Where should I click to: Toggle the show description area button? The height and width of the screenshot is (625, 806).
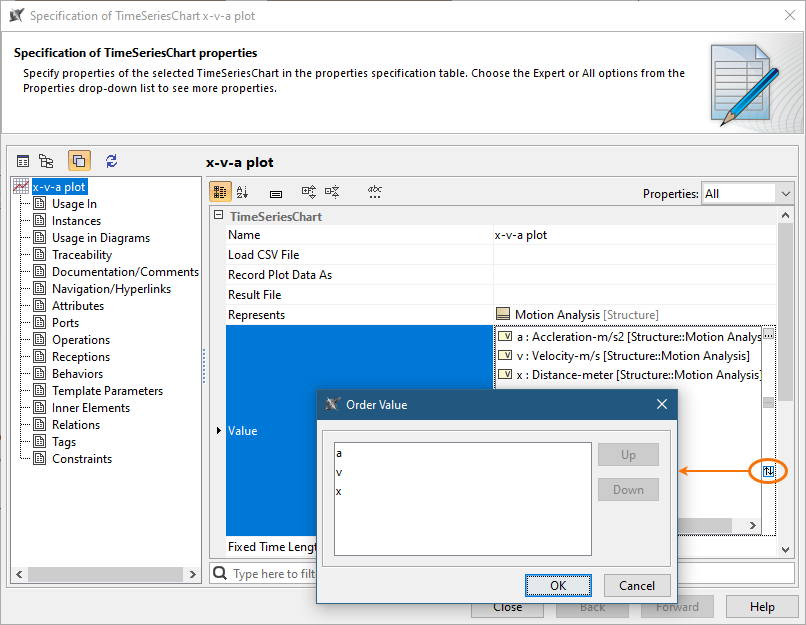(x=276, y=192)
